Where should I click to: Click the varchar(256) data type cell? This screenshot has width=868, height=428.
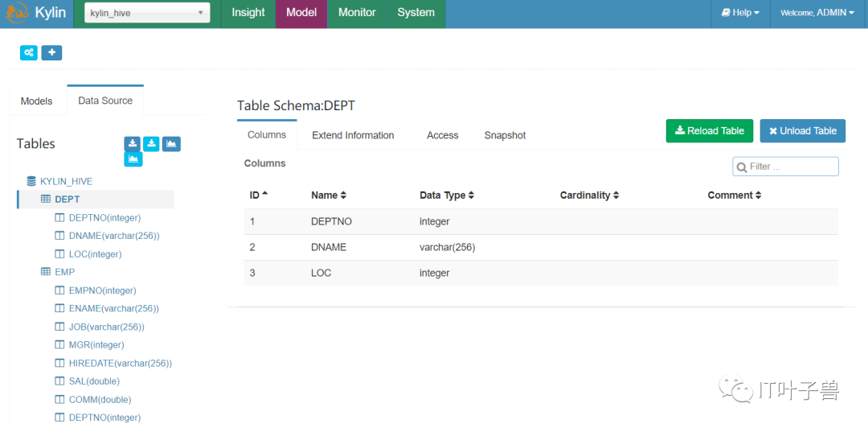click(448, 247)
